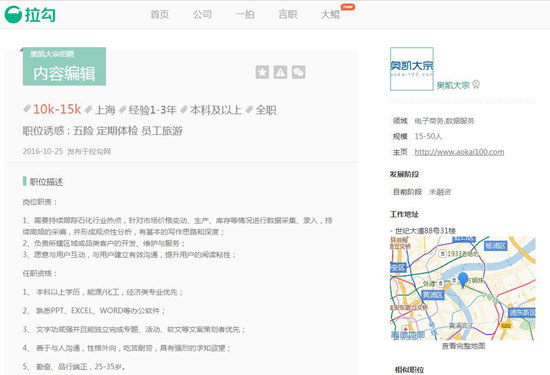The image size is (550, 375).
Task: Click the 职位描述 section heading
Action: point(46,182)
